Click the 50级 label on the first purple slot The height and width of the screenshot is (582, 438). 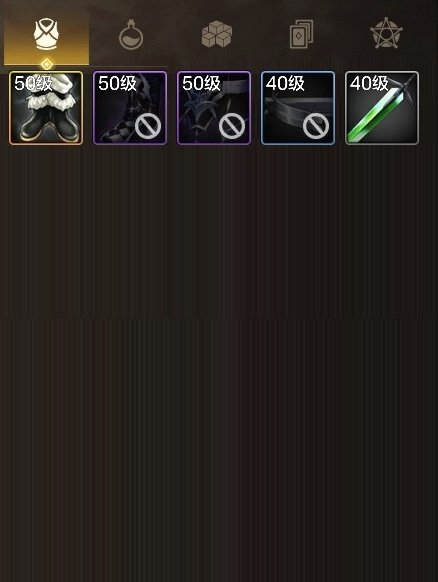click(117, 84)
